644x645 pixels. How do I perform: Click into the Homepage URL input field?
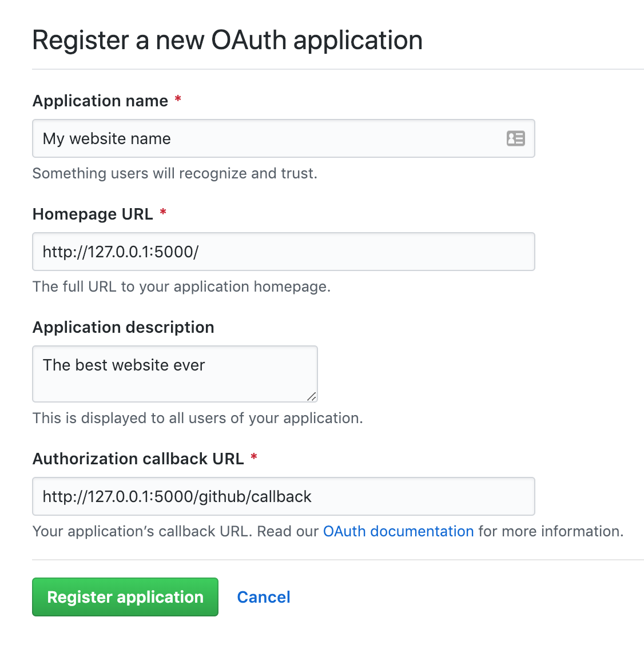click(x=283, y=252)
